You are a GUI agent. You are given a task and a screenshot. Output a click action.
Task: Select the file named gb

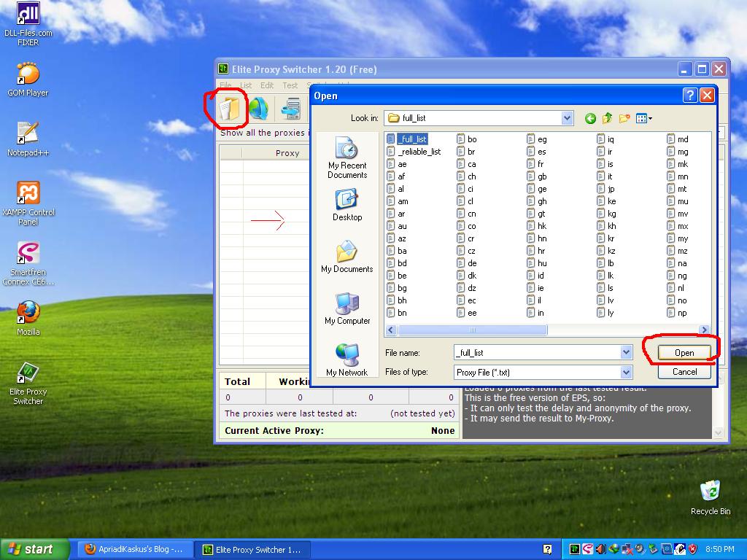tap(537, 176)
